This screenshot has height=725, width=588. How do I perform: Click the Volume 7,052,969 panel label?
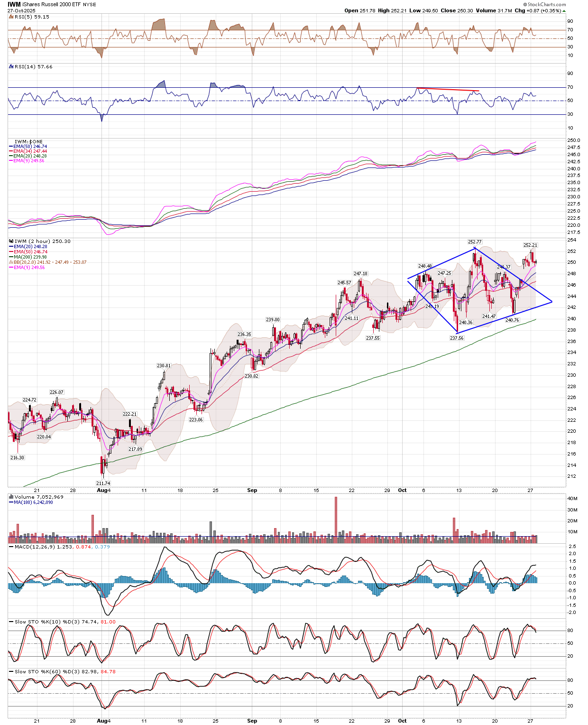pos(39,497)
